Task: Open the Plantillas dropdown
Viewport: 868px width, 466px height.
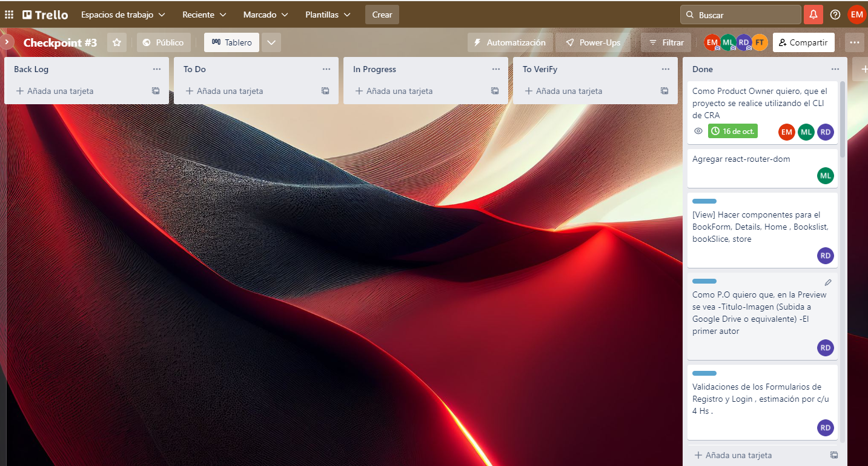Action: pos(328,15)
